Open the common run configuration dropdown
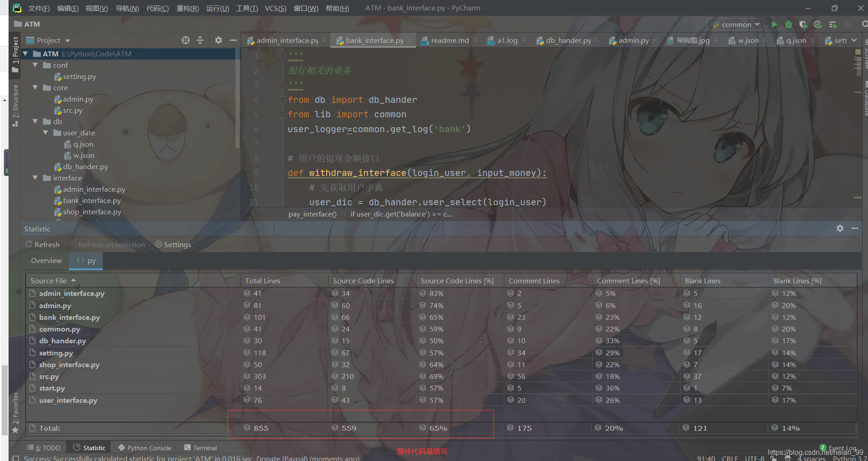Screen dimensions: 868x461 (736, 24)
